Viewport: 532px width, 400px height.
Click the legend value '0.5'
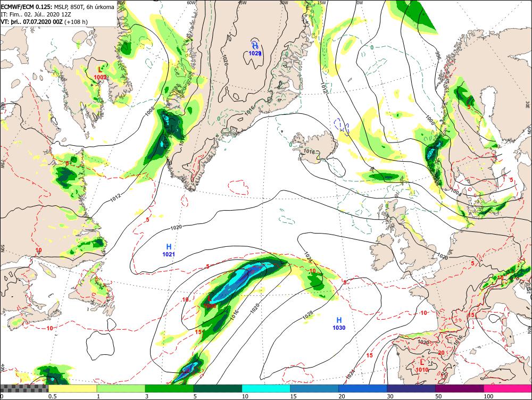click(x=52, y=396)
